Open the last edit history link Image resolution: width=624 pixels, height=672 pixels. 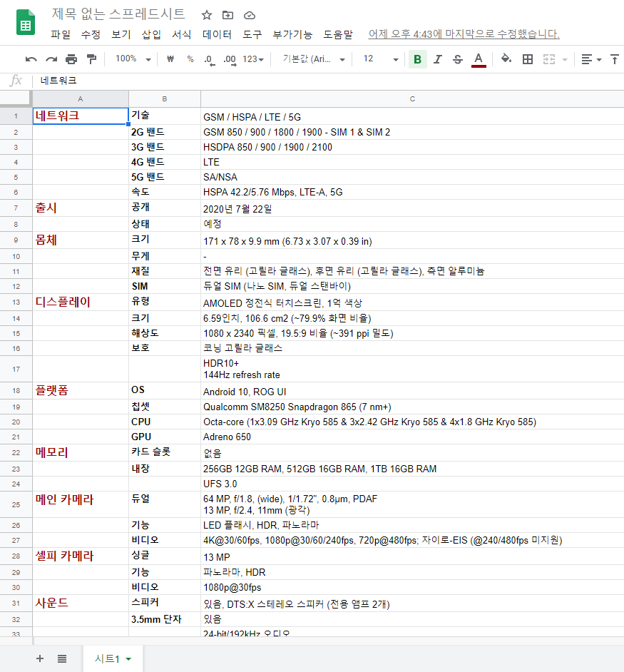pyautogui.click(x=464, y=34)
